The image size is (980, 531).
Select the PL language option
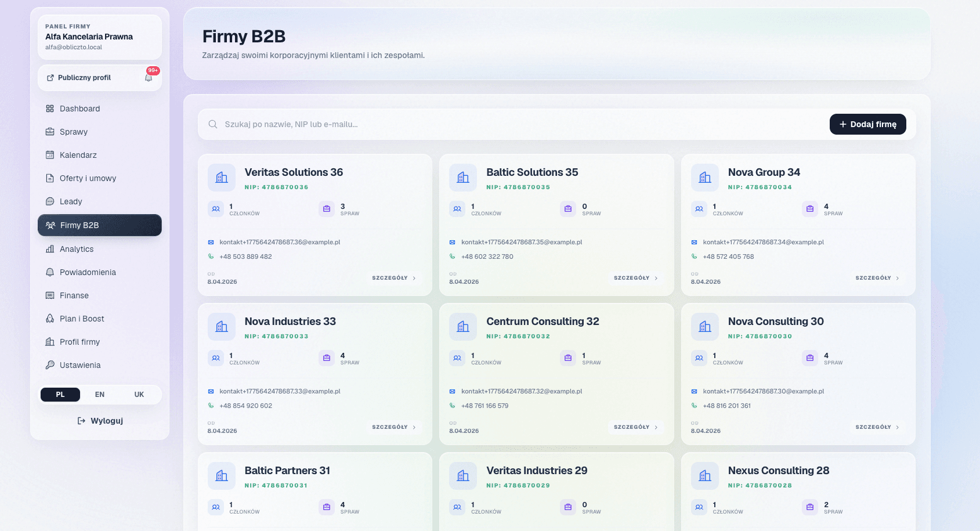click(x=60, y=395)
